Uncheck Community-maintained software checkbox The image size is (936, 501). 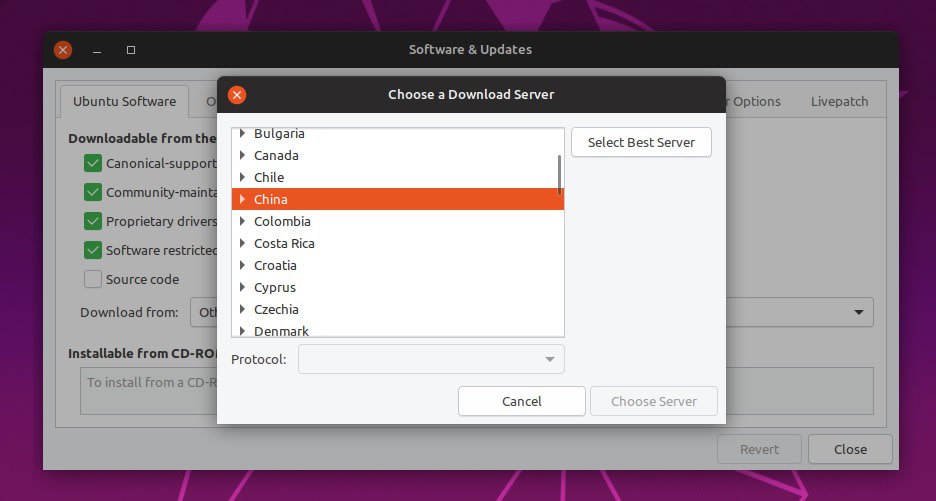coord(93,192)
